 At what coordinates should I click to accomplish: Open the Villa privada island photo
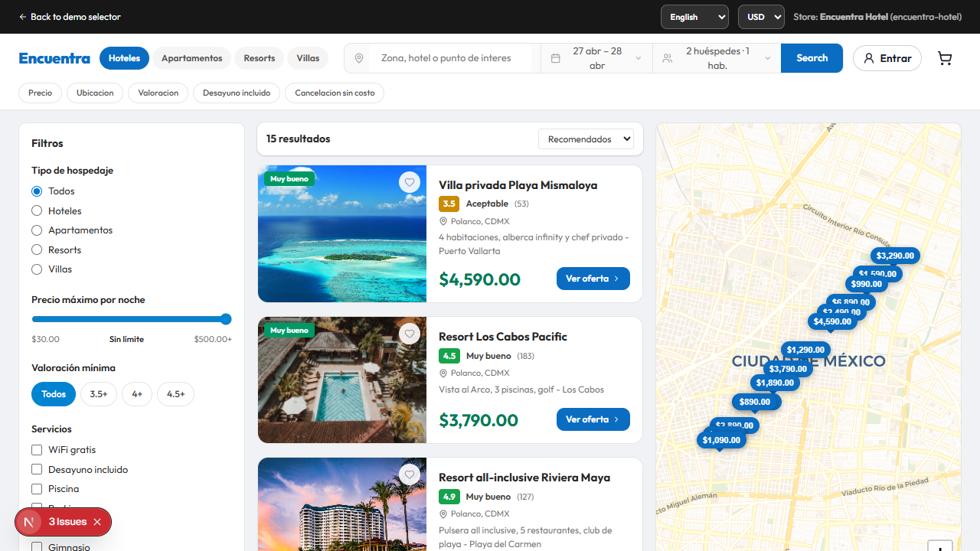point(342,233)
